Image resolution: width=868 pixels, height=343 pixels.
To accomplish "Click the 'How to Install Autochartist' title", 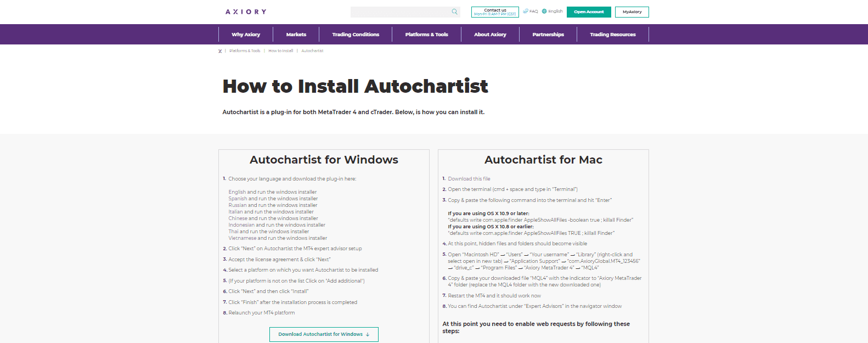I will (x=355, y=86).
